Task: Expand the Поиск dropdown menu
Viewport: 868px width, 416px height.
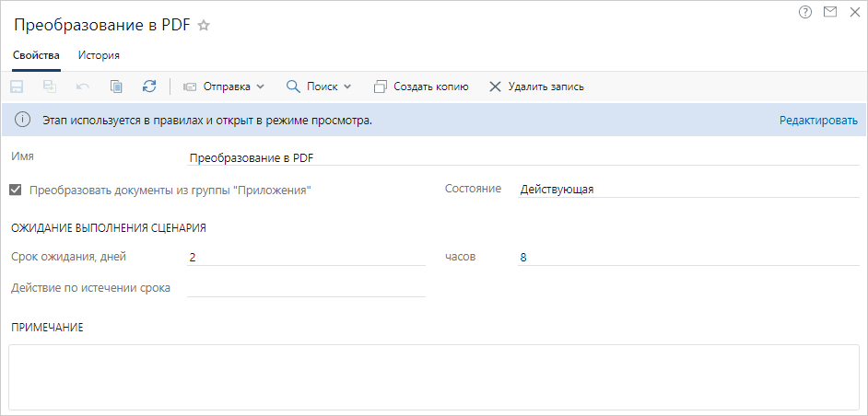Action: pyautogui.click(x=319, y=87)
